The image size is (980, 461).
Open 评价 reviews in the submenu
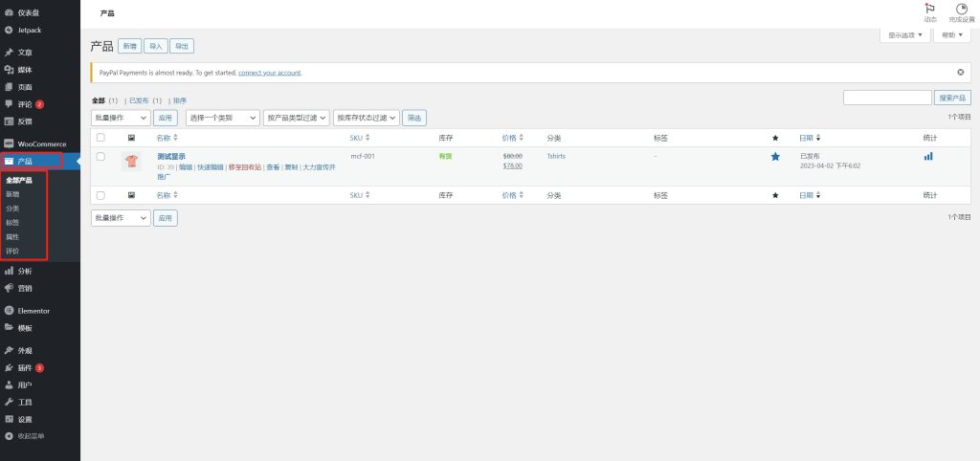point(12,252)
